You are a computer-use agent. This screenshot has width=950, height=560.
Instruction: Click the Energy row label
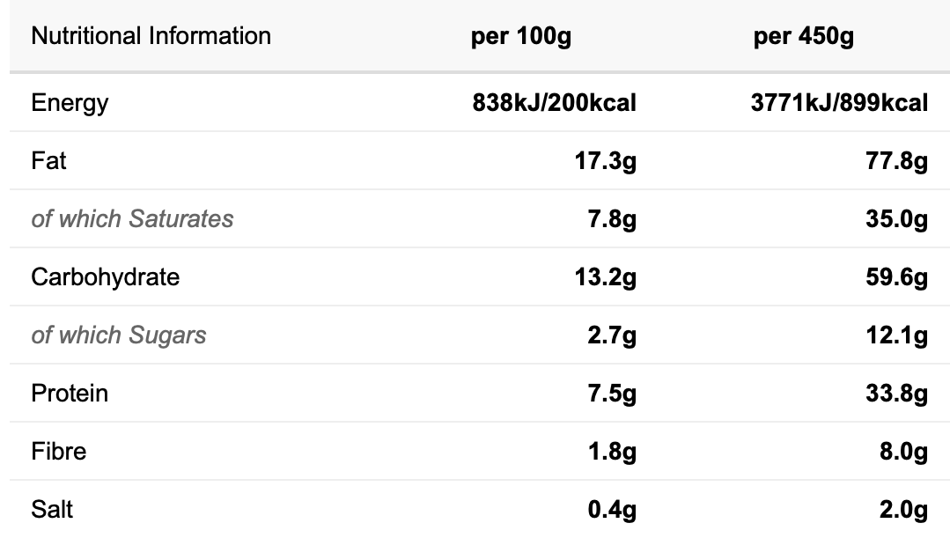point(70,104)
